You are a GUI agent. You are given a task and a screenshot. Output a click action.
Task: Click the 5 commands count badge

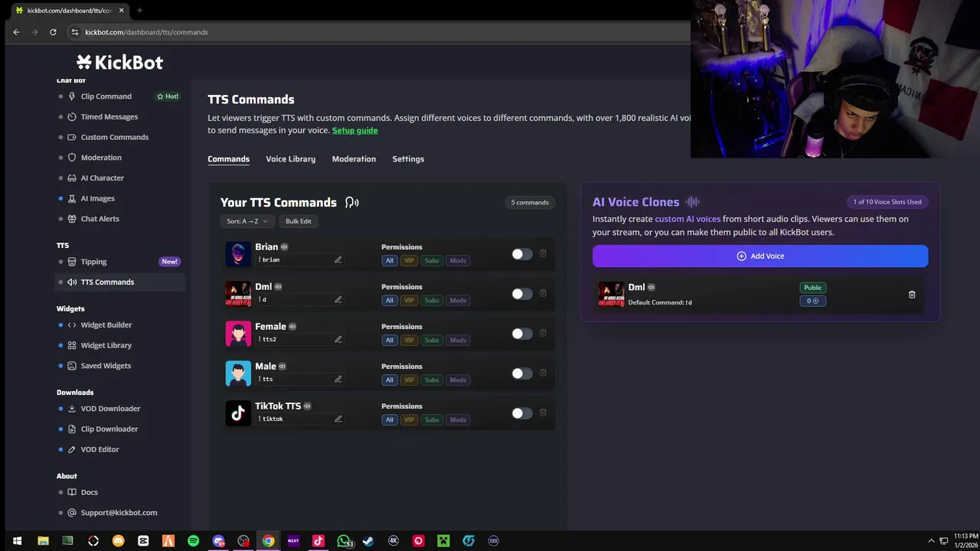[530, 203]
